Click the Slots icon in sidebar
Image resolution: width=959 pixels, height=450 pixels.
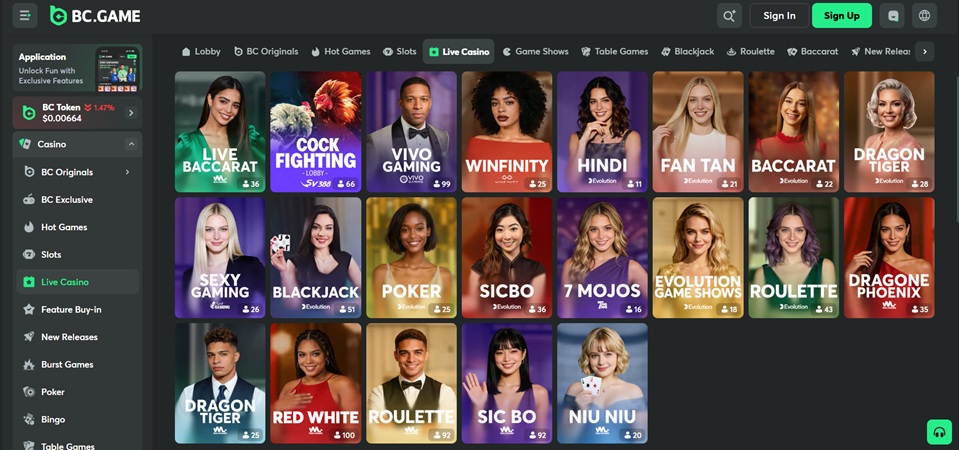(x=29, y=254)
